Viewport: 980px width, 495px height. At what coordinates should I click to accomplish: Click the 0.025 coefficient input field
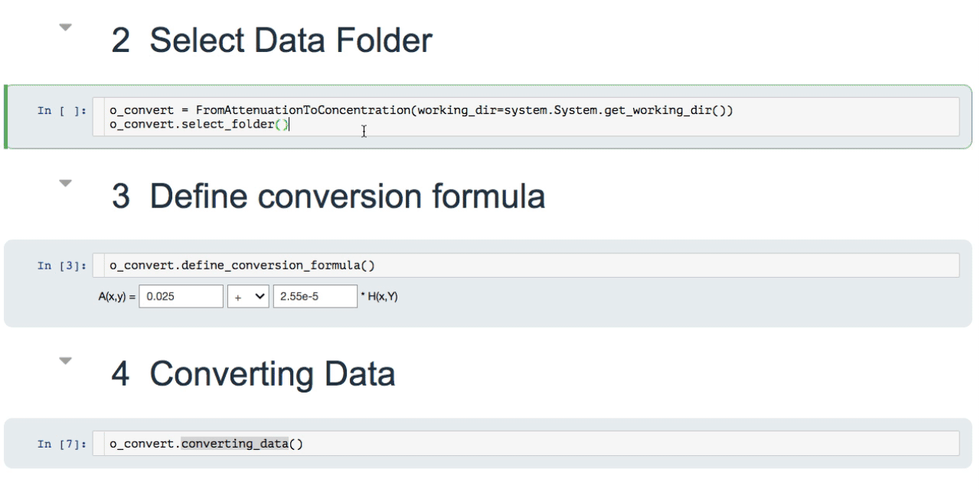(181, 296)
